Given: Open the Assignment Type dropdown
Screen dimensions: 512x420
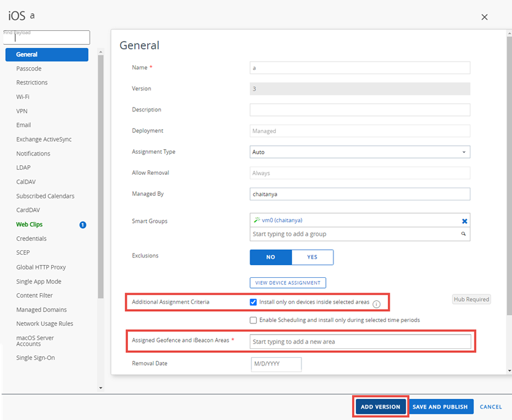Looking at the screenshot, I should (360, 152).
